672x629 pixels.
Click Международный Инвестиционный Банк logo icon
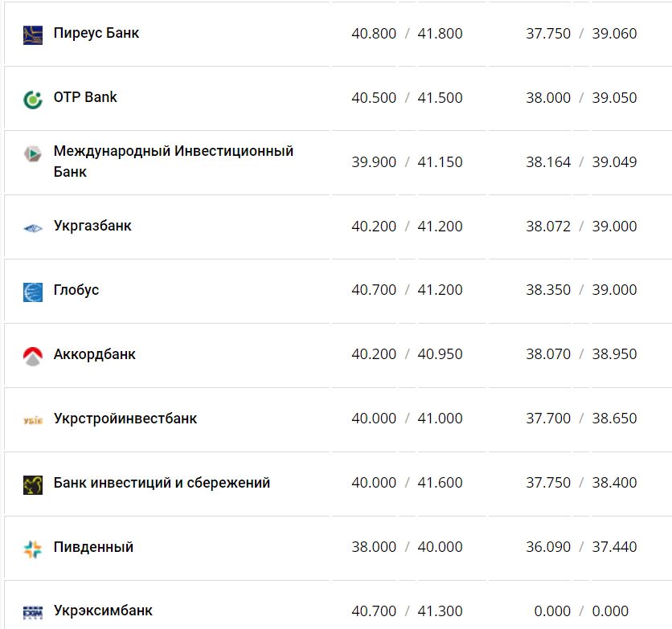(33, 154)
